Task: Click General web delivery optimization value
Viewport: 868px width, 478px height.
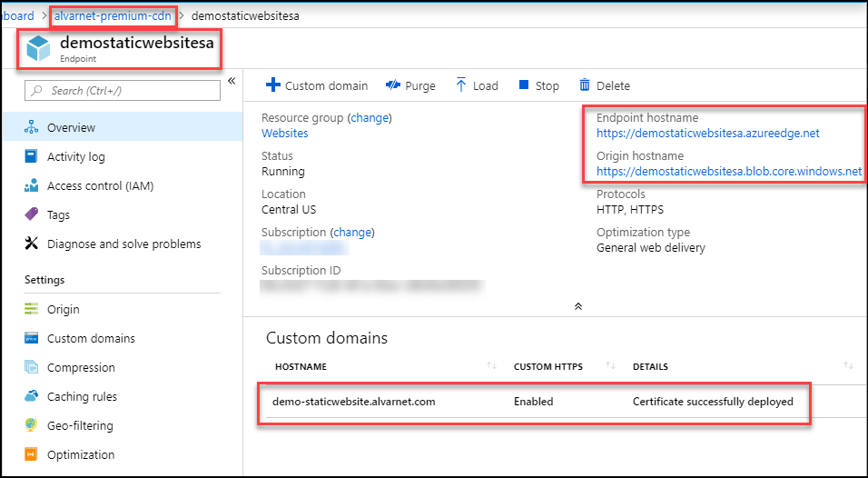Action: (651, 247)
